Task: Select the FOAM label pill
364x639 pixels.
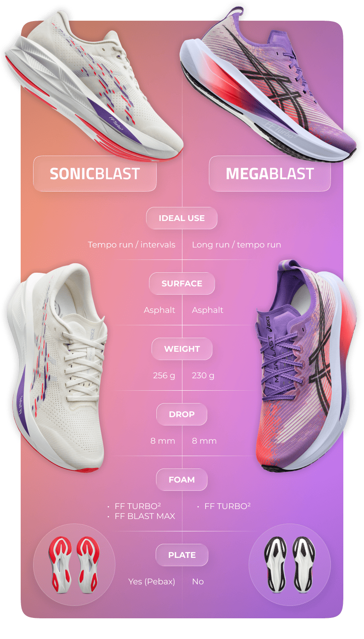Action: 182,480
